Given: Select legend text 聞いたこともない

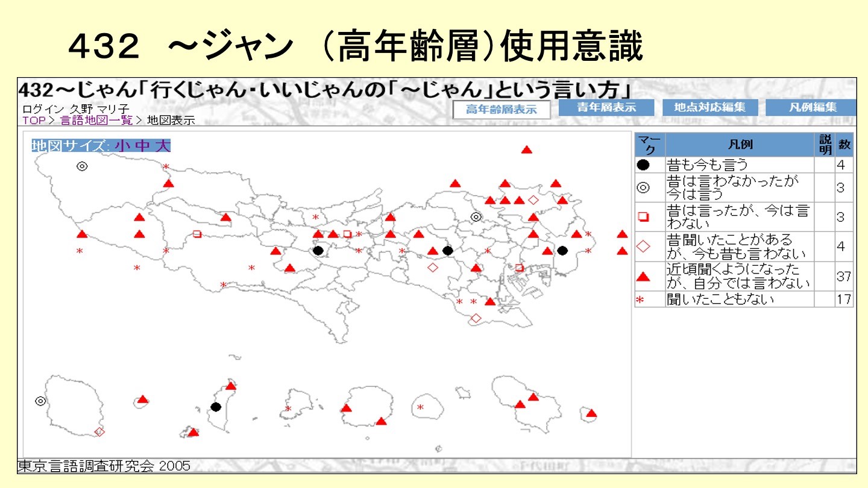Looking at the screenshot, I should coord(720,299).
